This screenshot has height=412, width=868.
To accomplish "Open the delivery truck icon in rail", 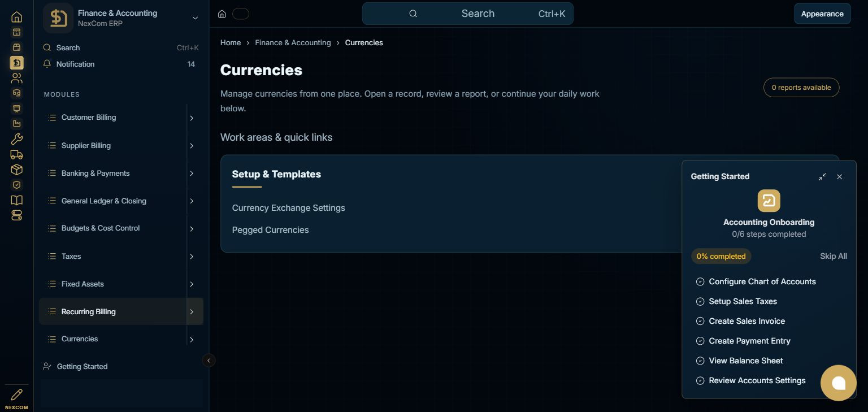I will (17, 154).
